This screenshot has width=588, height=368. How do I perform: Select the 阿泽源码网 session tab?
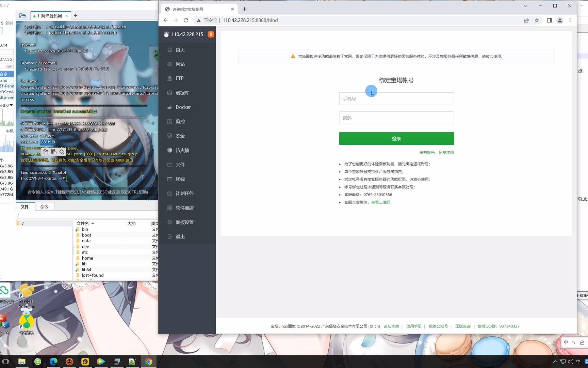click(50, 16)
